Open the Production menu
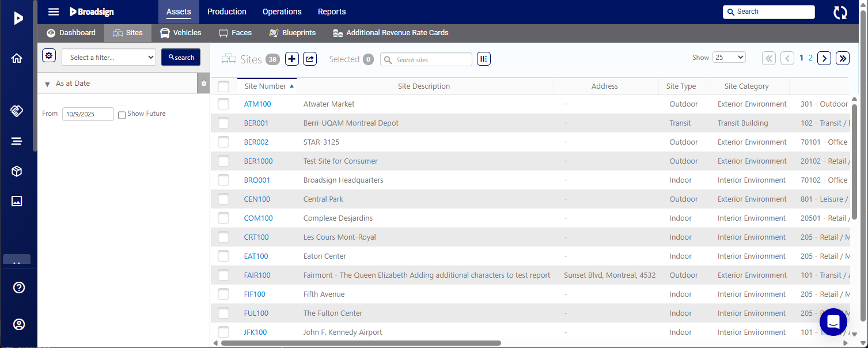 226,12
